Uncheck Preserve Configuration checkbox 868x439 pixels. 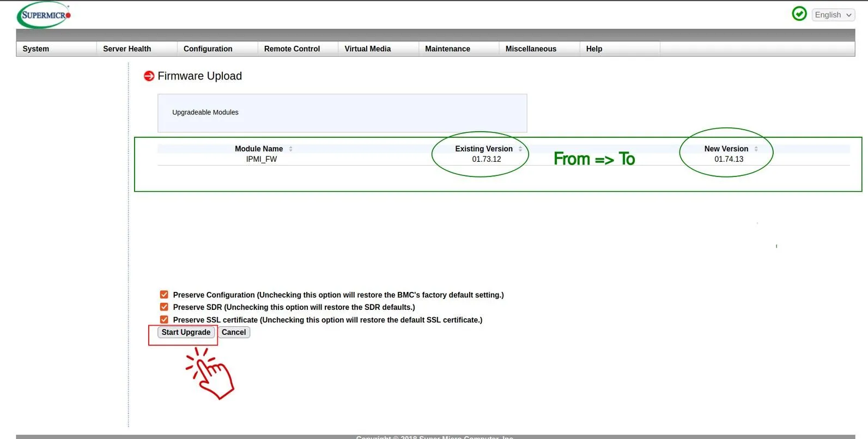[164, 295]
